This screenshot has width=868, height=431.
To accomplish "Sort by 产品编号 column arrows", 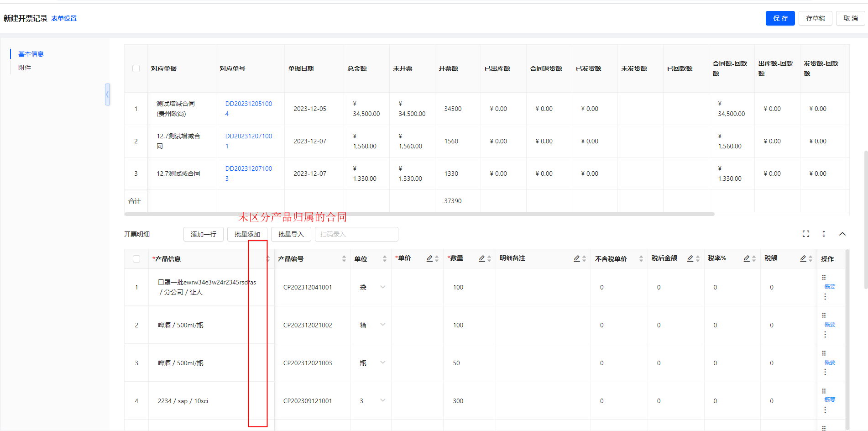I will click(344, 259).
